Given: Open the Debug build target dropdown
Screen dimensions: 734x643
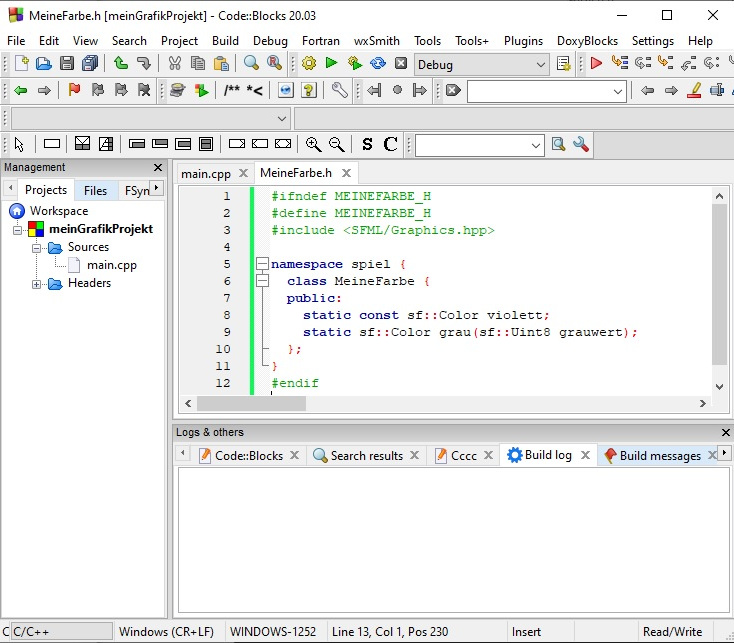Looking at the screenshot, I should coord(541,65).
